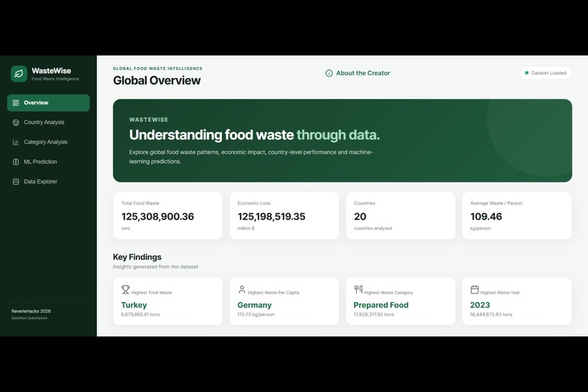Click the 18,444,672.83 tons figure
The image size is (588, 392).
pos(491,315)
